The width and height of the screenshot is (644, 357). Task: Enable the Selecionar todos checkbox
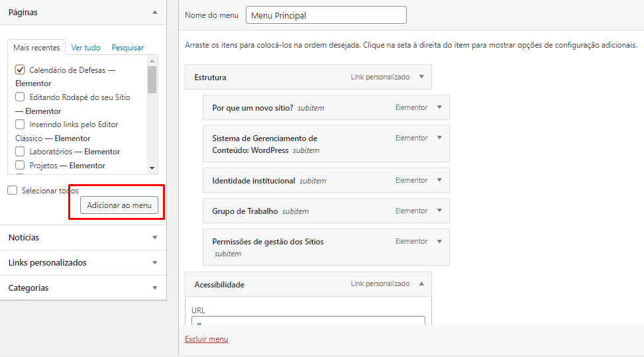tap(13, 191)
